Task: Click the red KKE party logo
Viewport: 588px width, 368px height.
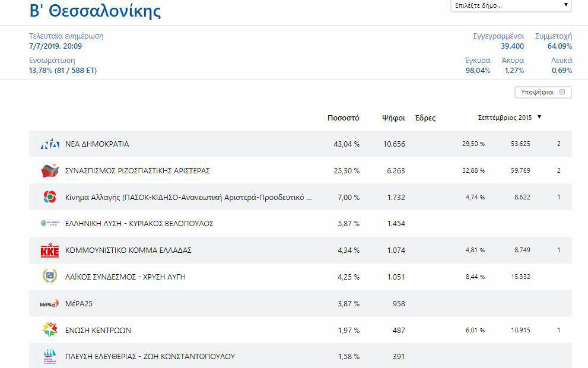Action: click(50, 250)
